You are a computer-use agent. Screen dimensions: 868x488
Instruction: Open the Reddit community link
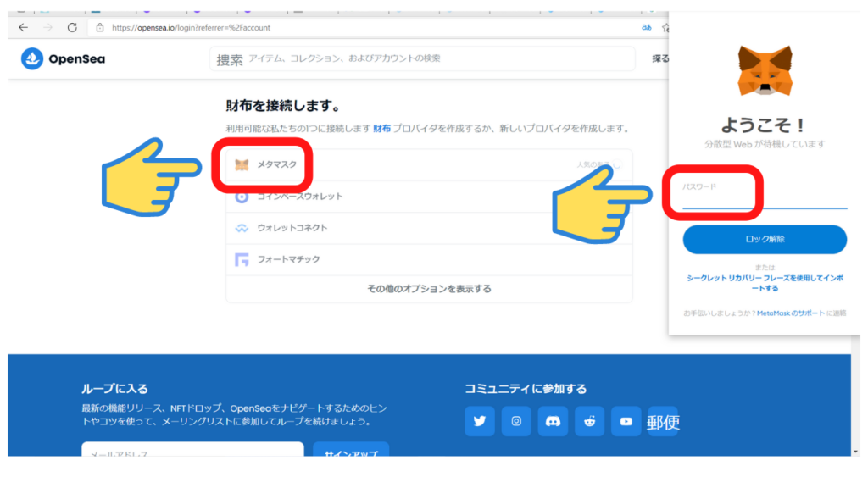click(589, 421)
